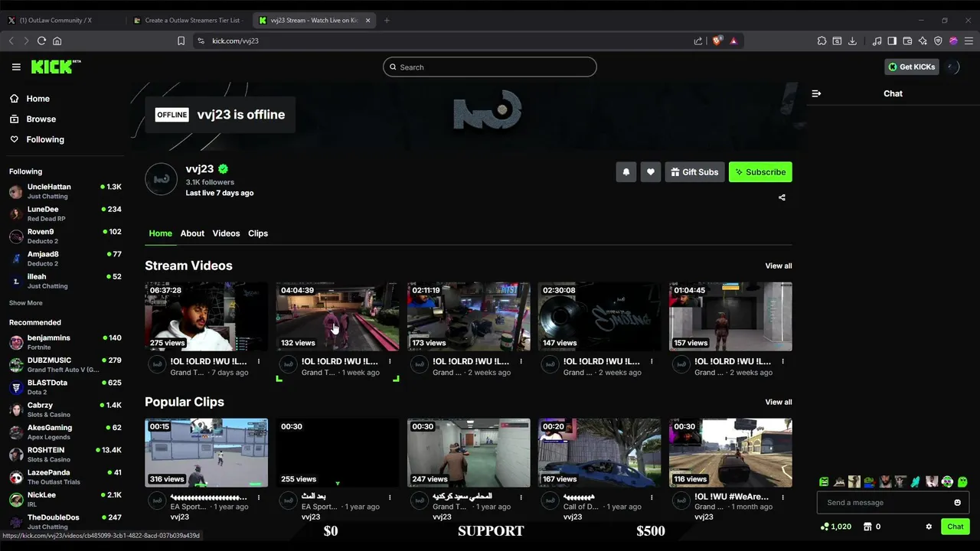The height and width of the screenshot is (551, 980).
Task: Click the share icon below Subscribe
Action: tap(782, 197)
